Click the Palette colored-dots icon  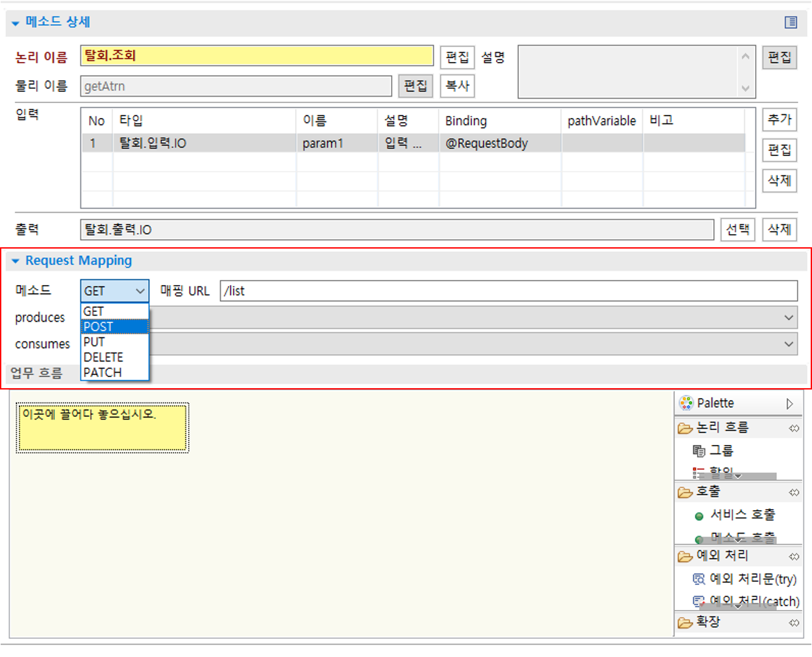686,403
